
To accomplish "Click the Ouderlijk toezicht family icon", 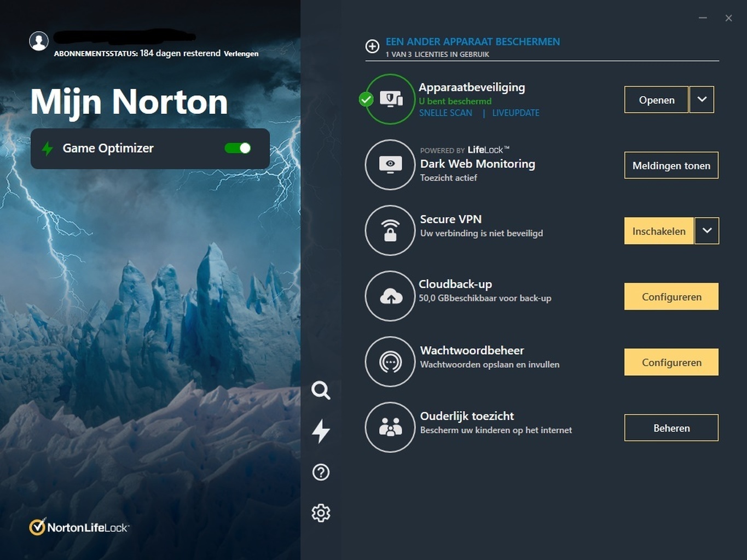I will point(390,427).
